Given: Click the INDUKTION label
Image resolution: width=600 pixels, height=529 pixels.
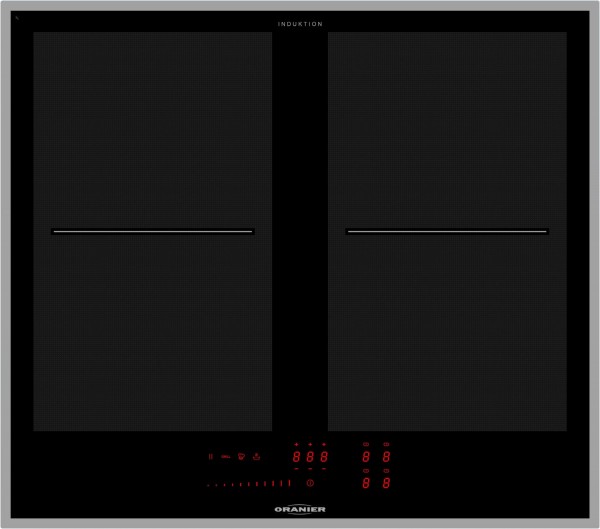Looking at the screenshot, I should click(300, 24).
